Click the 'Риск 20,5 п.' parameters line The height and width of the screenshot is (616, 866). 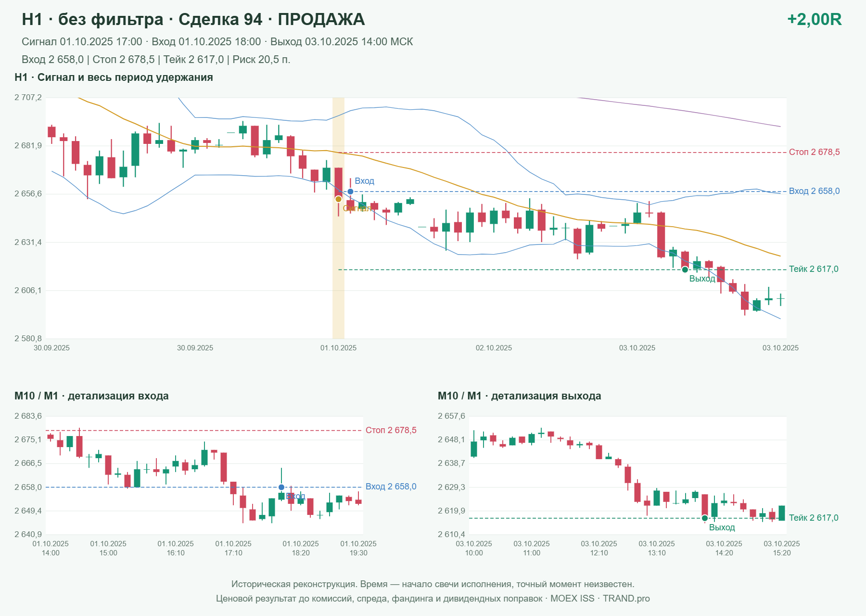click(x=156, y=60)
